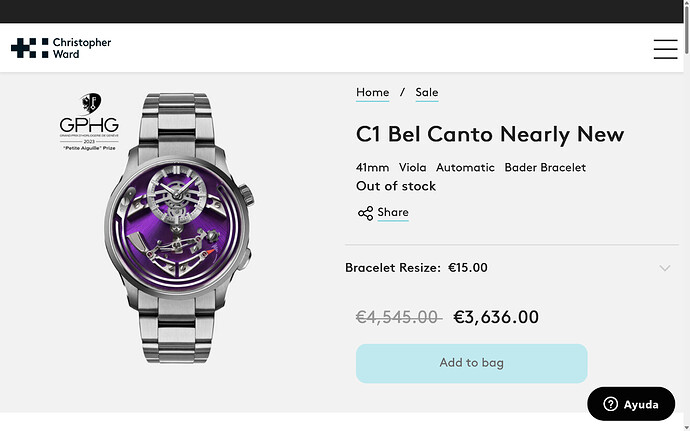Open the Share link text
Viewport: 690px width, 431px height.
[393, 212]
